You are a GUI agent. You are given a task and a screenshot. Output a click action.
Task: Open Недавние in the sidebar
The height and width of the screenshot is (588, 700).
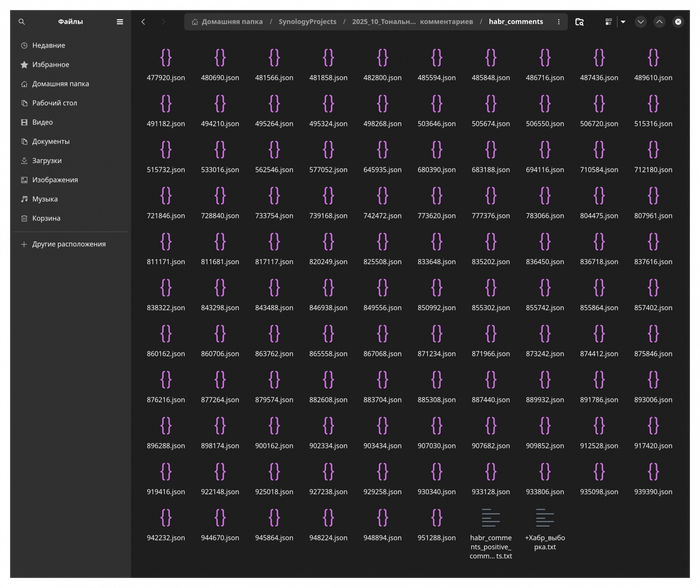(x=48, y=45)
